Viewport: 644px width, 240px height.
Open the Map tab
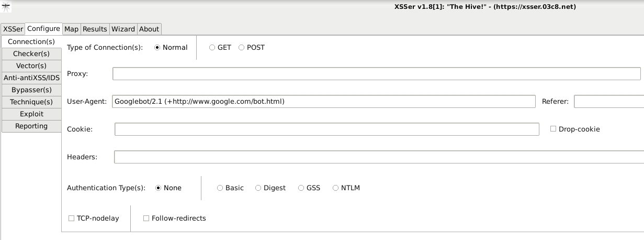(x=71, y=29)
